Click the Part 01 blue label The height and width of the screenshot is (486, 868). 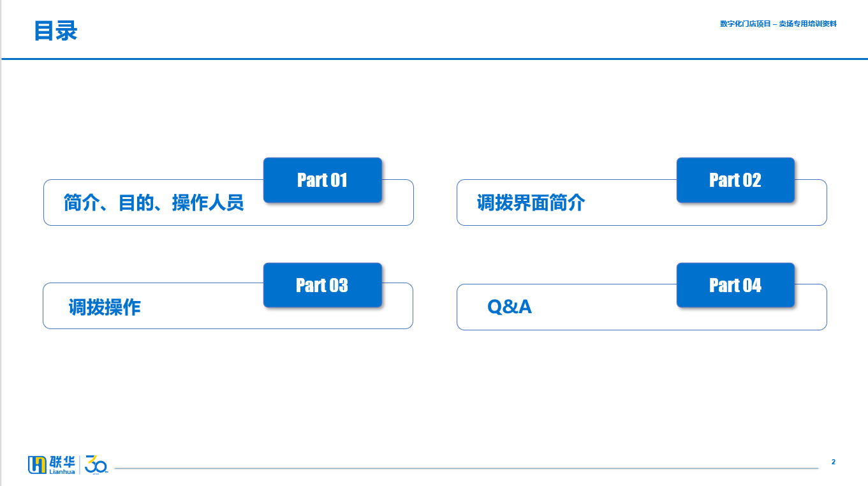click(322, 180)
